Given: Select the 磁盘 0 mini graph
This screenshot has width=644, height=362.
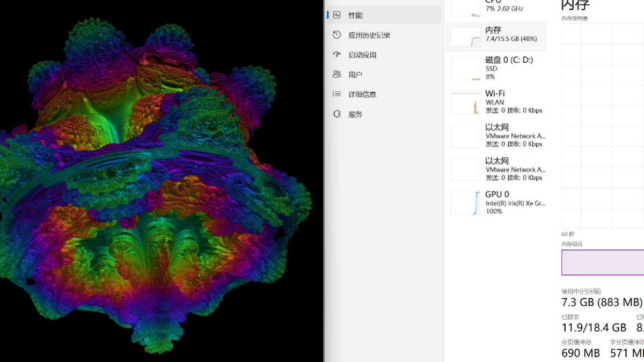Looking at the screenshot, I should [x=465, y=69].
